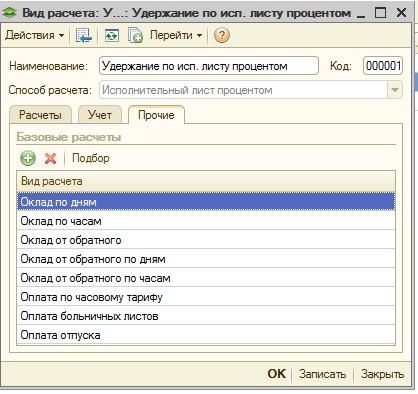
Task: Select the row Оплата отпуска
Action: pyautogui.click(x=206, y=335)
